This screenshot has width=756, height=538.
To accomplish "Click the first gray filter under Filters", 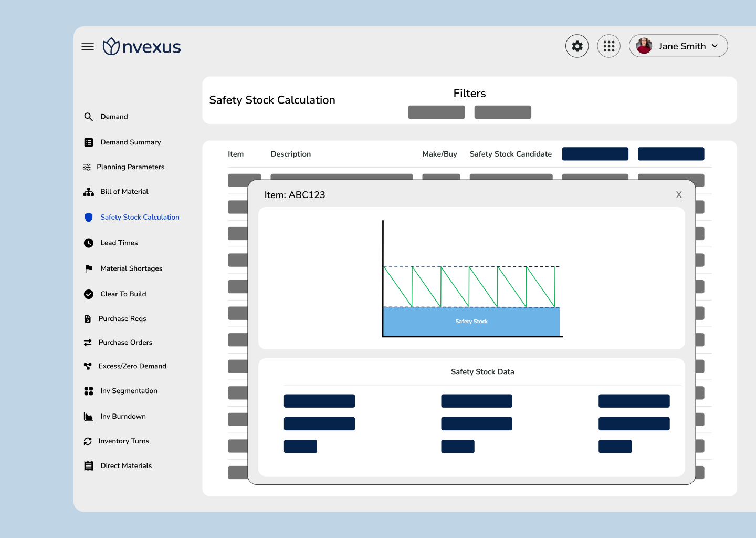I will [436, 112].
